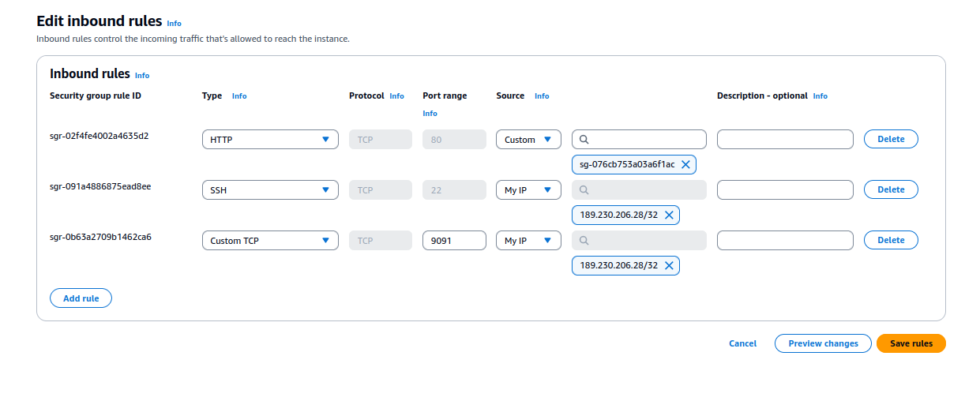This screenshot has width=980, height=416.
Task: Remove the sg-076cb753a03a6f1ac source tag
Action: pos(685,164)
